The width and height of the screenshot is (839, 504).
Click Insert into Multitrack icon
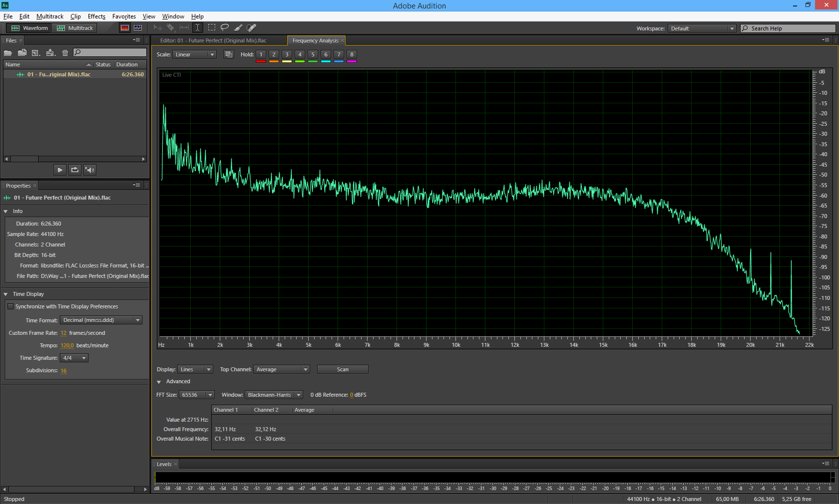50,52
